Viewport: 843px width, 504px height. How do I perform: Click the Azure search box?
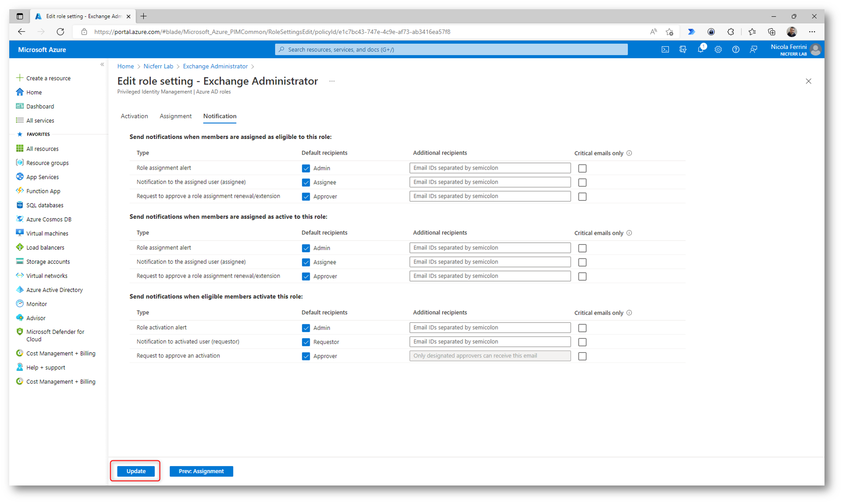click(451, 49)
